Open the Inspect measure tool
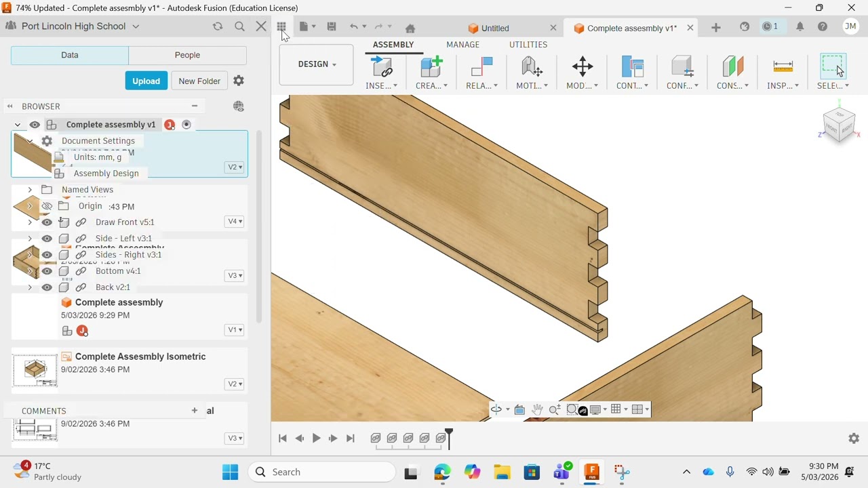Screen dimensions: 868x488 click(783, 67)
